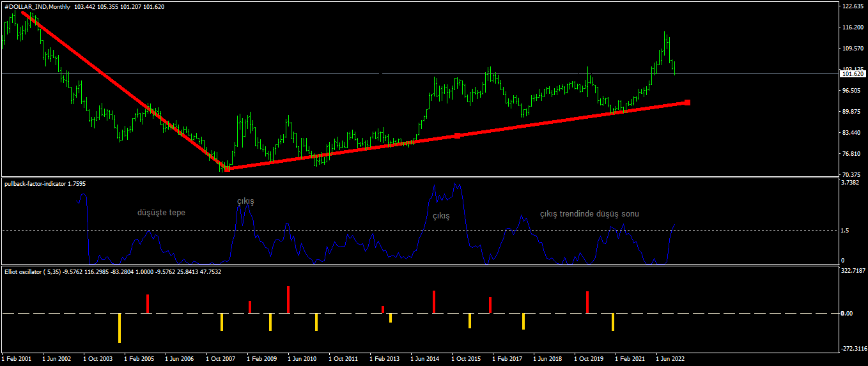Click the '1 Oct 2011' date label
Image resolution: width=868 pixels, height=366 pixels.
tap(343, 359)
